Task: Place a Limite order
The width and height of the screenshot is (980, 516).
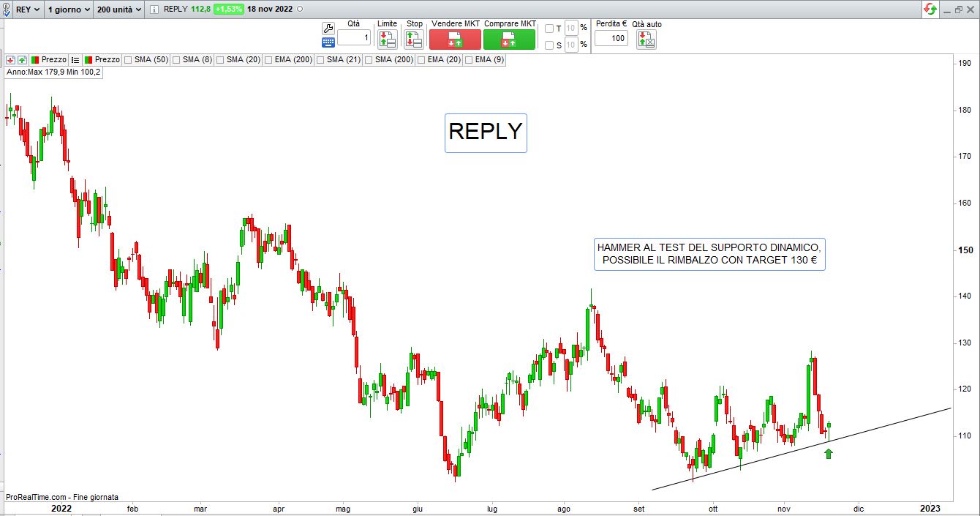Action: point(387,39)
